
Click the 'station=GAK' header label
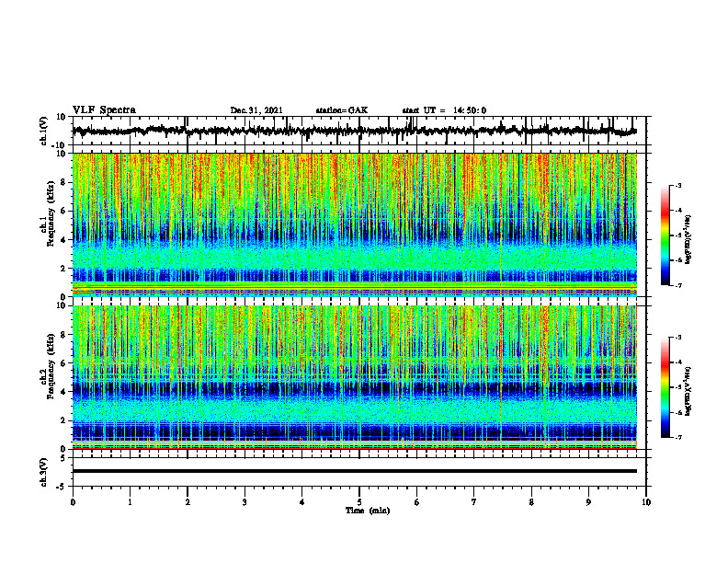click(342, 110)
